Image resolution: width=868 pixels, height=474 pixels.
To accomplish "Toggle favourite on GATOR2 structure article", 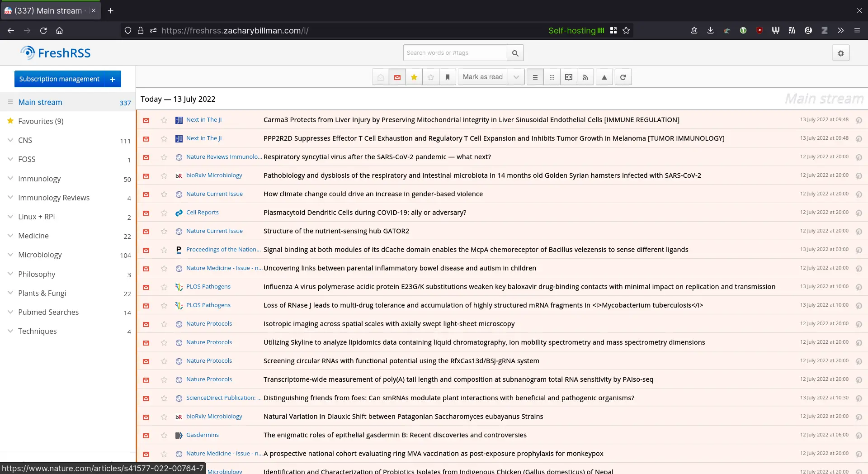I will pos(164,232).
